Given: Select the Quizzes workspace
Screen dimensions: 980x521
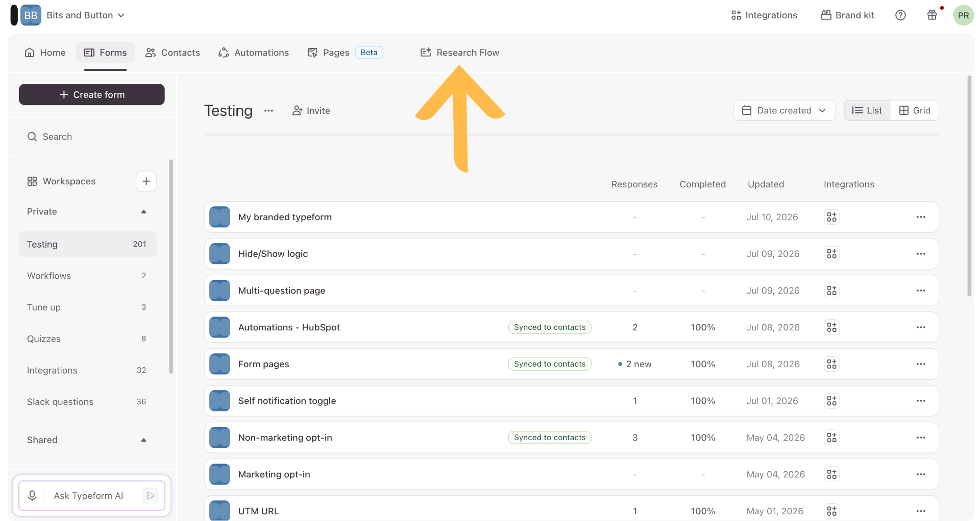Looking at the screenshot, I should (x=88, y=339).
